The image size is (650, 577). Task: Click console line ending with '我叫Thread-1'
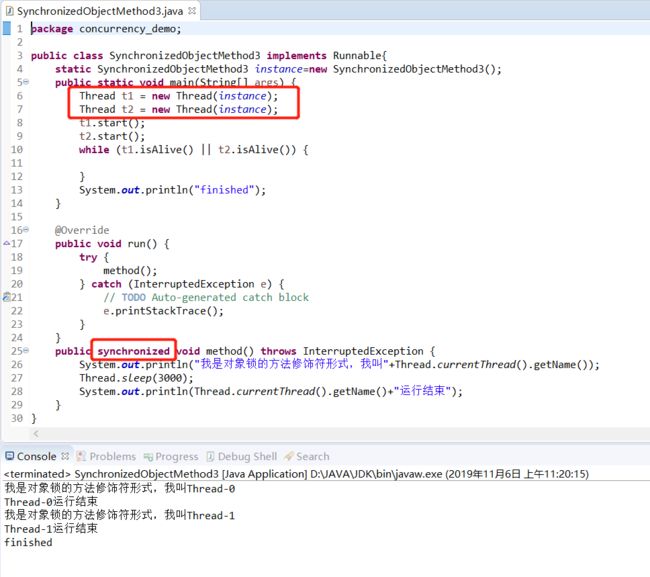[120, 515]
